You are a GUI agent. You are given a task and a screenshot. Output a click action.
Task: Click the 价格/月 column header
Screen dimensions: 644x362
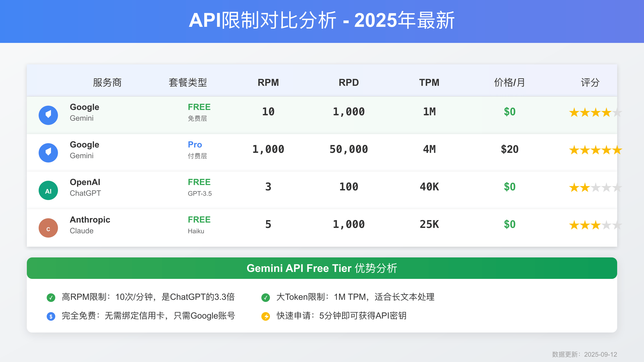click(x=510, y=82)
